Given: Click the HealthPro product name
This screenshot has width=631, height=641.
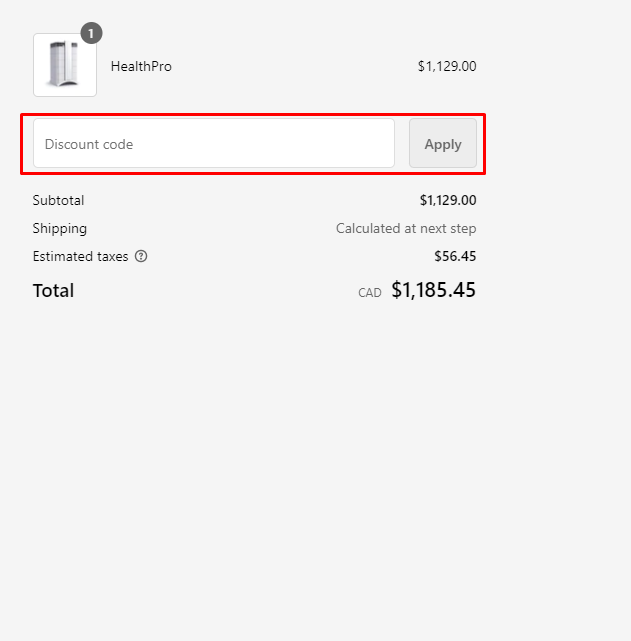Looking at the screenshot, I should 141,66.
